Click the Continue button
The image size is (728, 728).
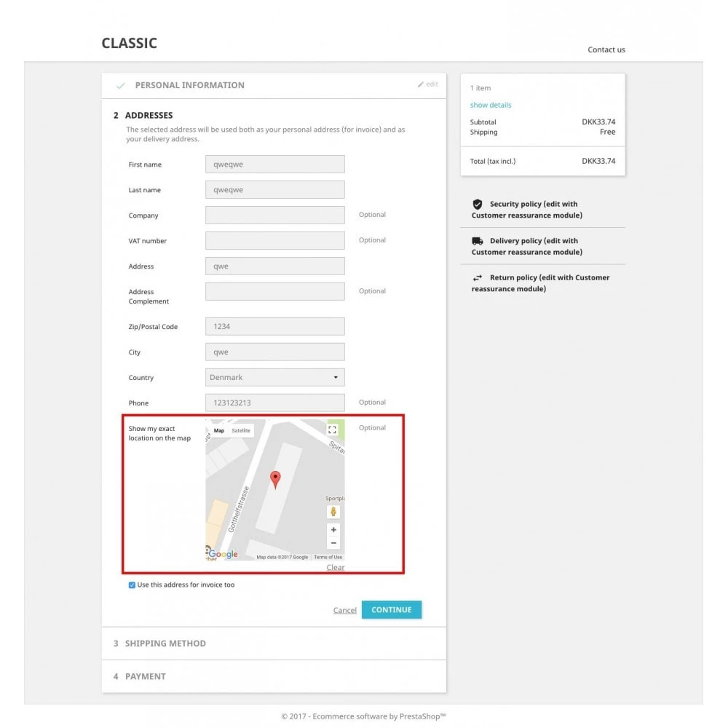(x=392, y=609)
